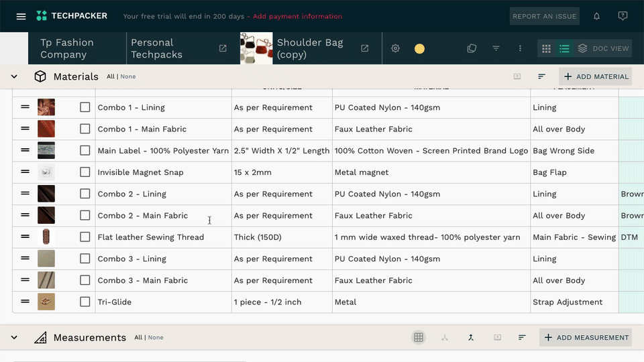Toggle Measurements table grid icon

pyautogui.click(x=419, y=337)
